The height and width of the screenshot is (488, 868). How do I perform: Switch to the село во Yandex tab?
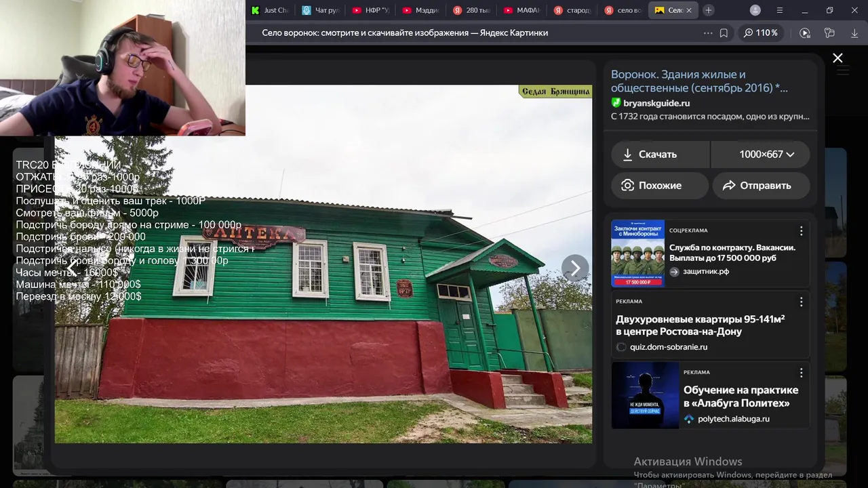tap(624, 10)
